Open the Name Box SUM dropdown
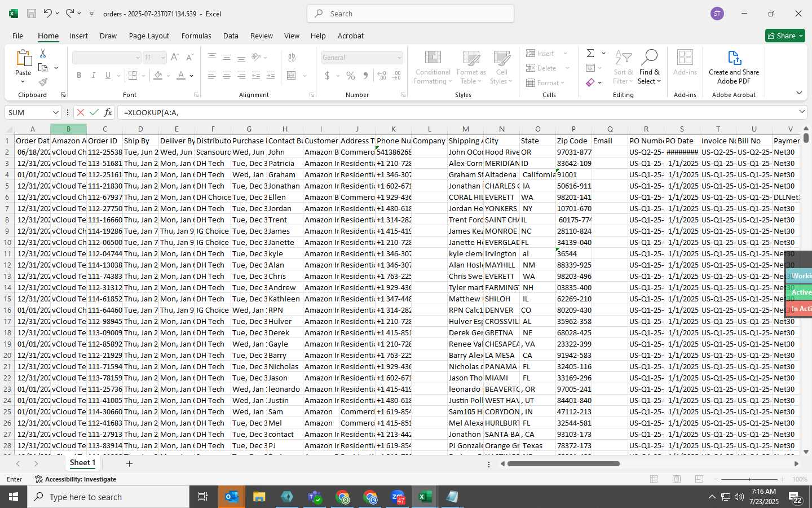812x508 pixels. click(x=55, y=112)
